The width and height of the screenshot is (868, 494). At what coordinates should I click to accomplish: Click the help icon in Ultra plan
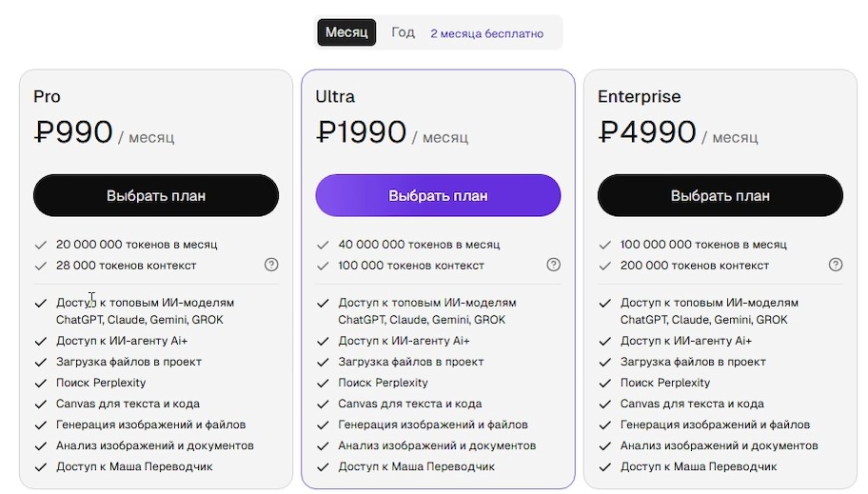tap(554, 265)
